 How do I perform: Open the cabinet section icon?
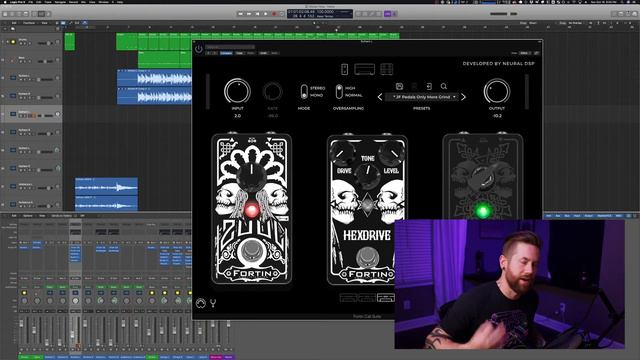(386, 69)
